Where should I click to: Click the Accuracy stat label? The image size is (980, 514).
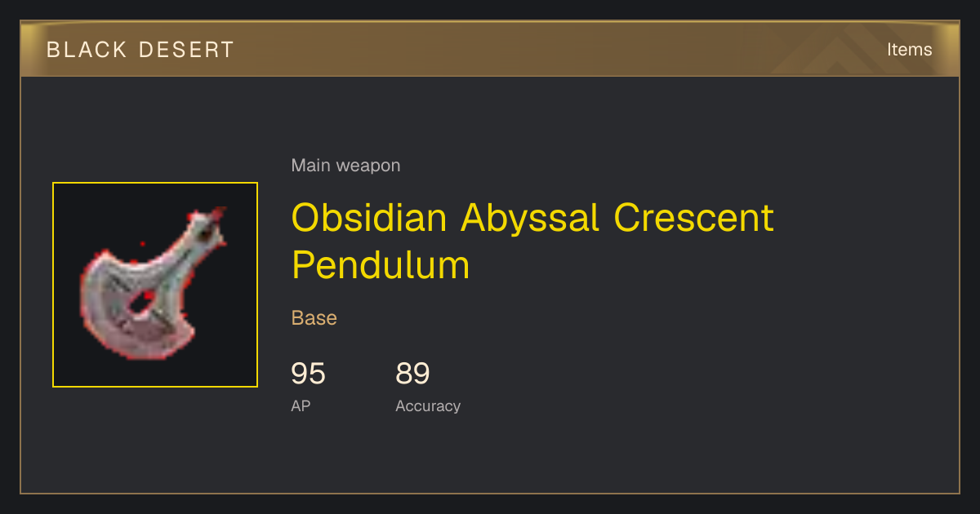[x=428, y=406]
